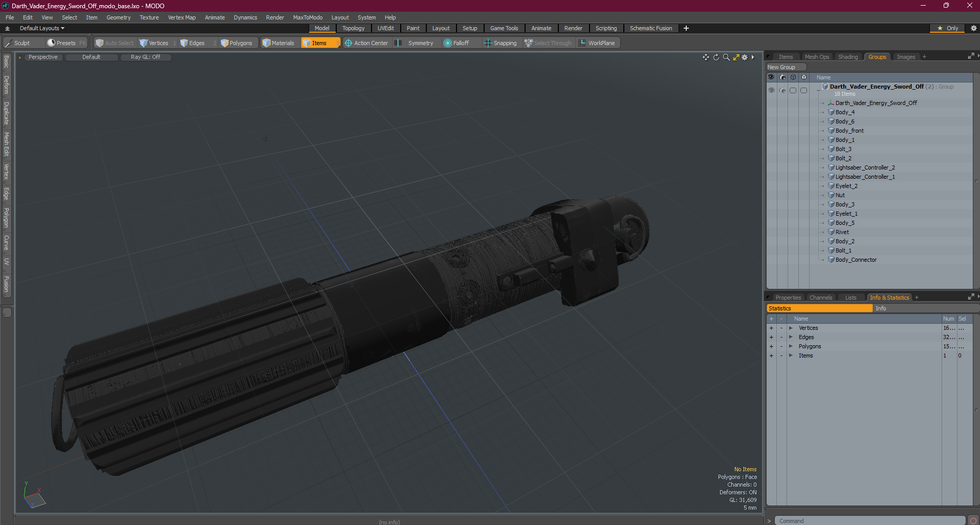980x525 pixels.
Task: Click the render camera column header icon
Action: tap(782, 77)
